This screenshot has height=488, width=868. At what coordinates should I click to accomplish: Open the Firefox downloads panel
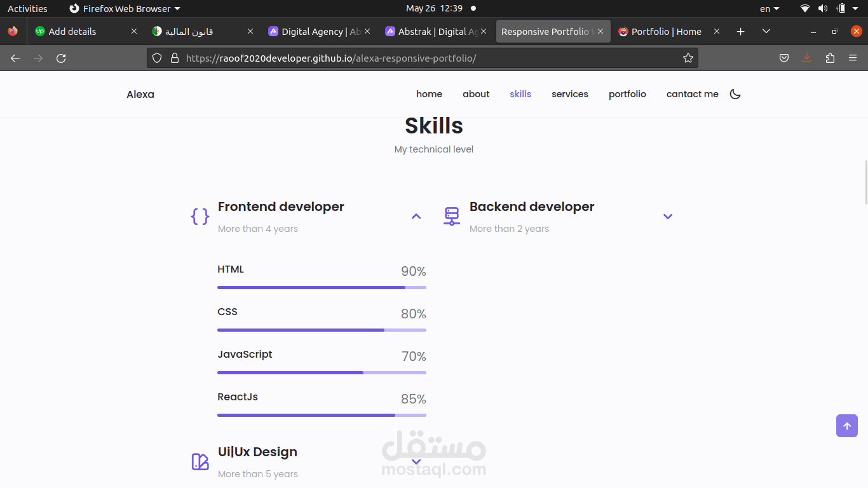click(x=807, y=58)
